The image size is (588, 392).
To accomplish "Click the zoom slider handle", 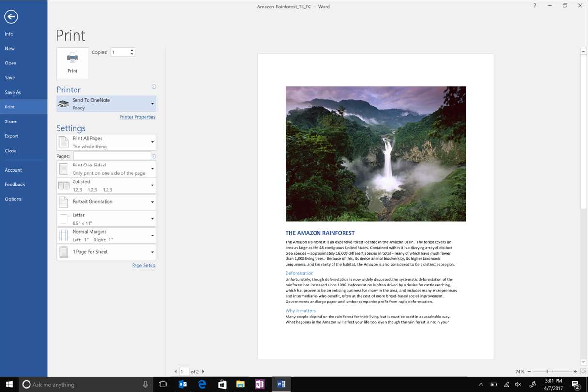I will (x=547, y=372).
